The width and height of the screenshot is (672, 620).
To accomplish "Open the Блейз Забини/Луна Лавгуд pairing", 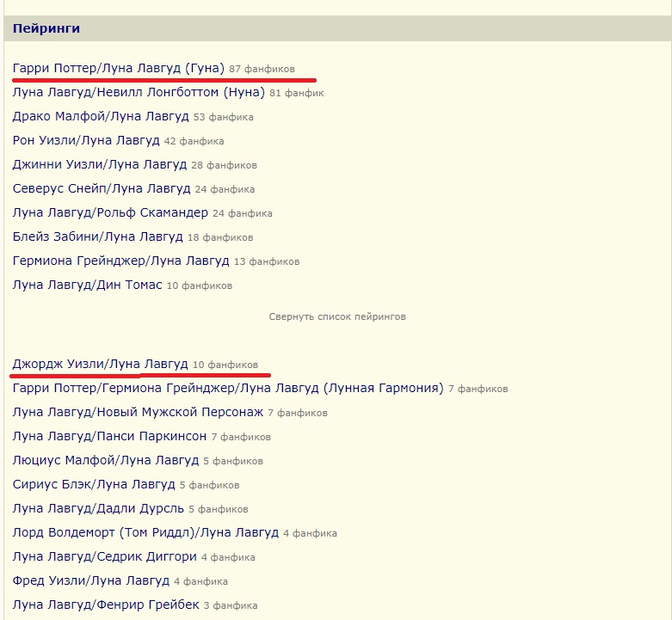I will (98, 236).
